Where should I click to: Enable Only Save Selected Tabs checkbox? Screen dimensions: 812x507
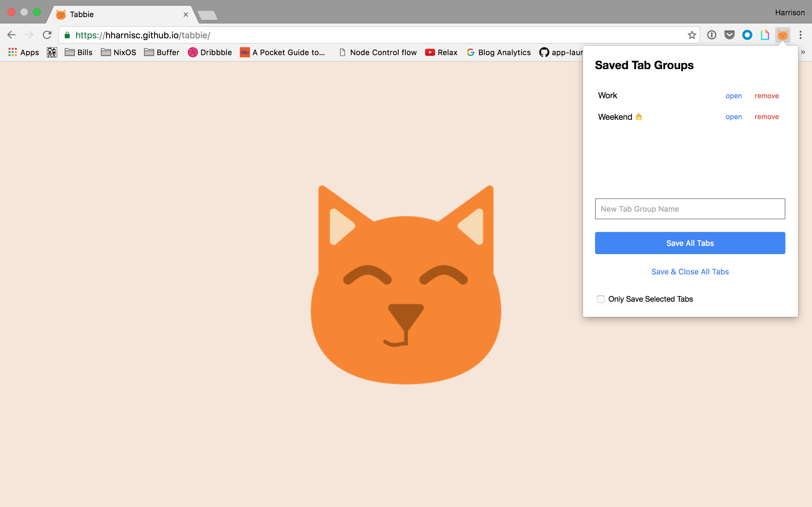[x=601, y=299]
